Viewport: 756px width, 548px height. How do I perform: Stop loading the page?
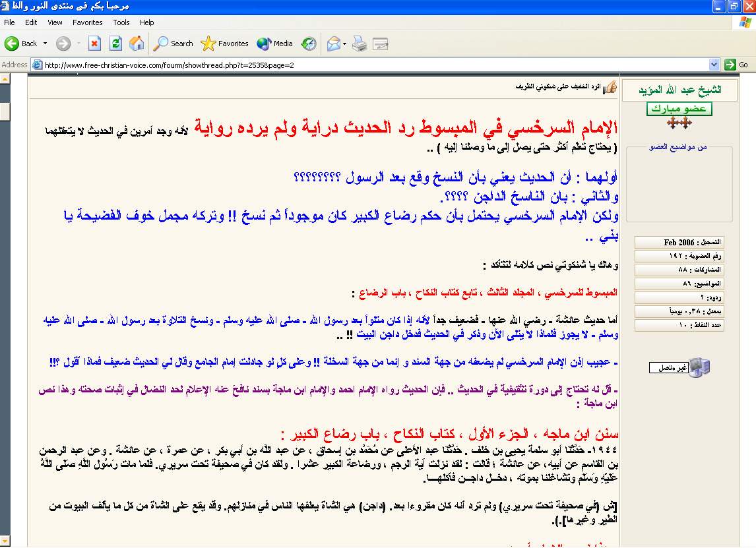coord(94,44)
